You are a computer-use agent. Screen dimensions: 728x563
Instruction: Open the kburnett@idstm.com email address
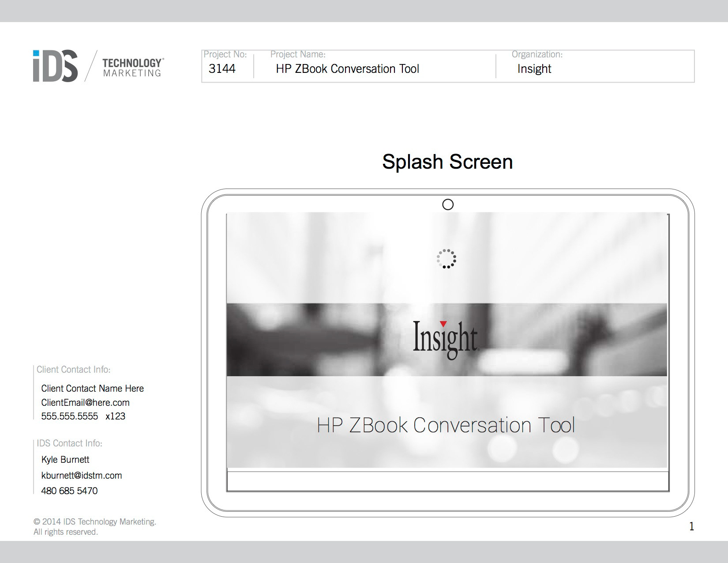click(82, 476)
